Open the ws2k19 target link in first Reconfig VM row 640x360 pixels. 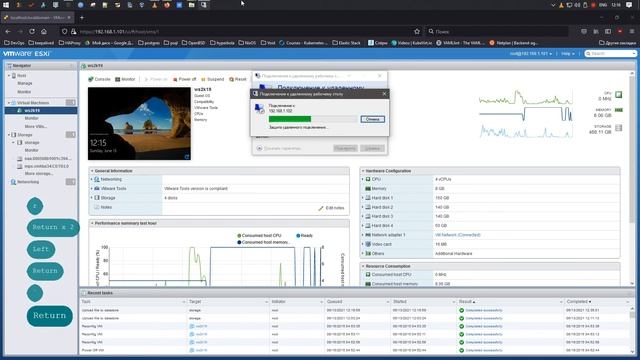(x=201, y=327)
